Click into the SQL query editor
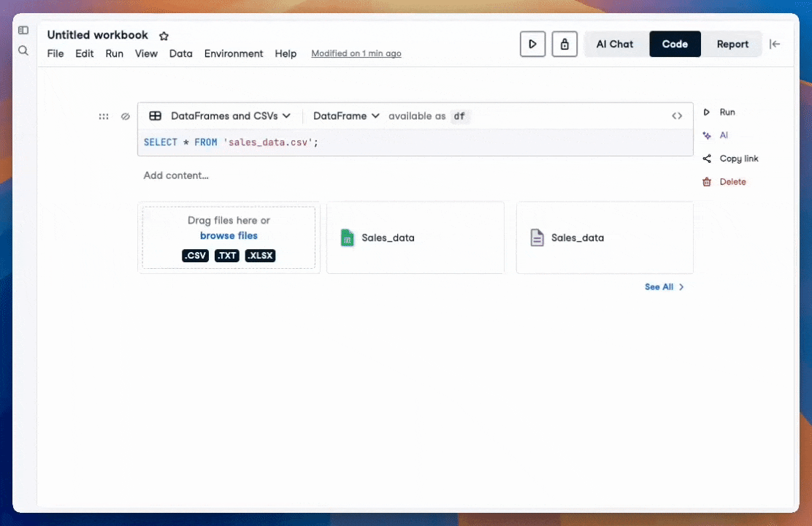The width and height of the screenshot is (812, 526). [415, 142]
